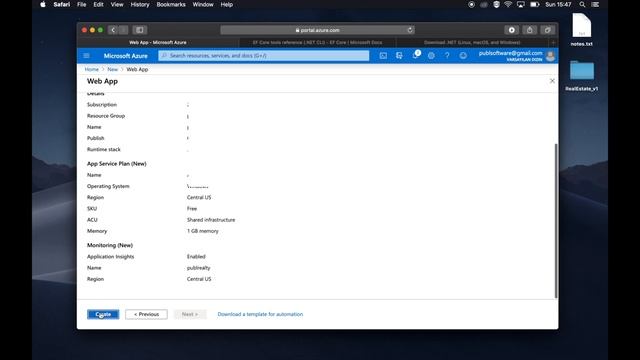Click the disabled Next button
Screen dimensions: 640x360
(190, 314)
